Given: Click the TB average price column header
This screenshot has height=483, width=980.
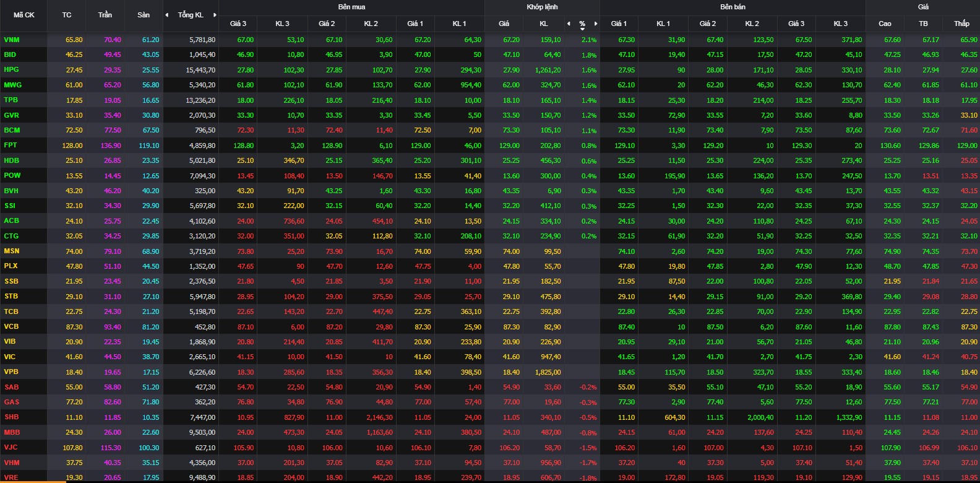Looking at the screenshot, I should (923, 24).
